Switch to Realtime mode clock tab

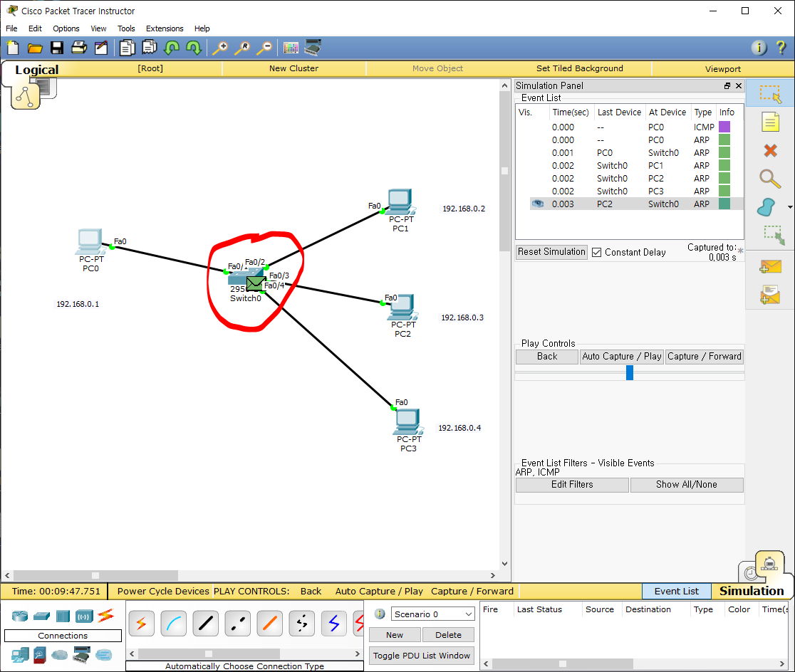point(750,572)
